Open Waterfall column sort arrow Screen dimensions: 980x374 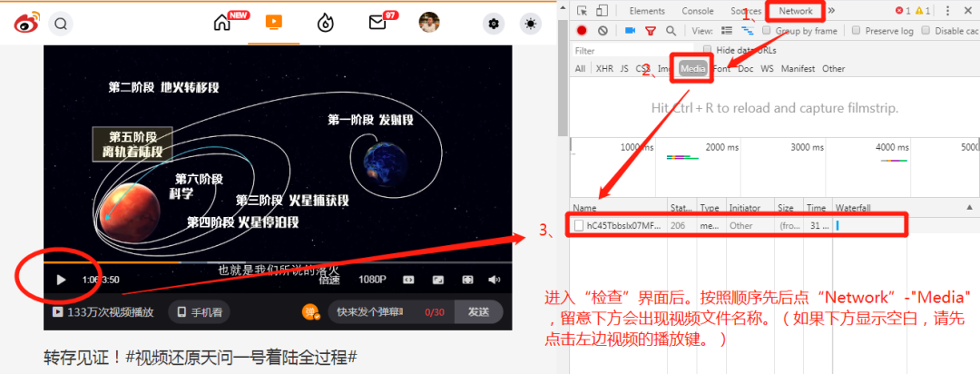(969, 207)
